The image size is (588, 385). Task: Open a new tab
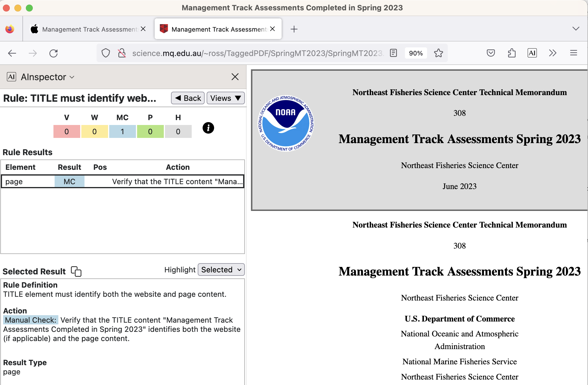coord(294,29)
